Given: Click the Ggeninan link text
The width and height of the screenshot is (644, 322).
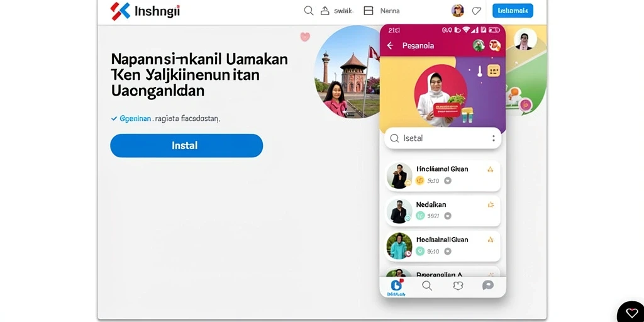Looking at the screenshot, I should coord(135,119).
